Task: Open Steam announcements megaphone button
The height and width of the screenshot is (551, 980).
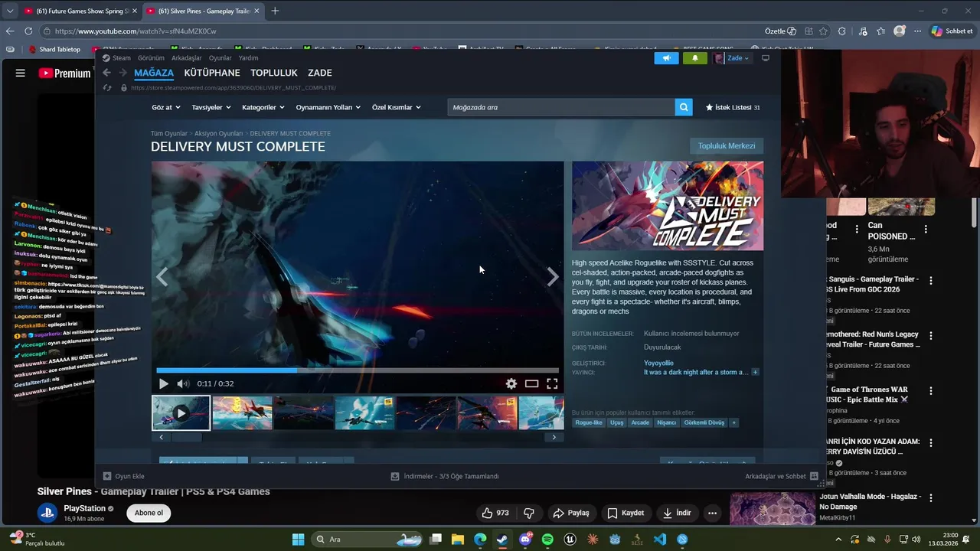Action: coord(666,58)
